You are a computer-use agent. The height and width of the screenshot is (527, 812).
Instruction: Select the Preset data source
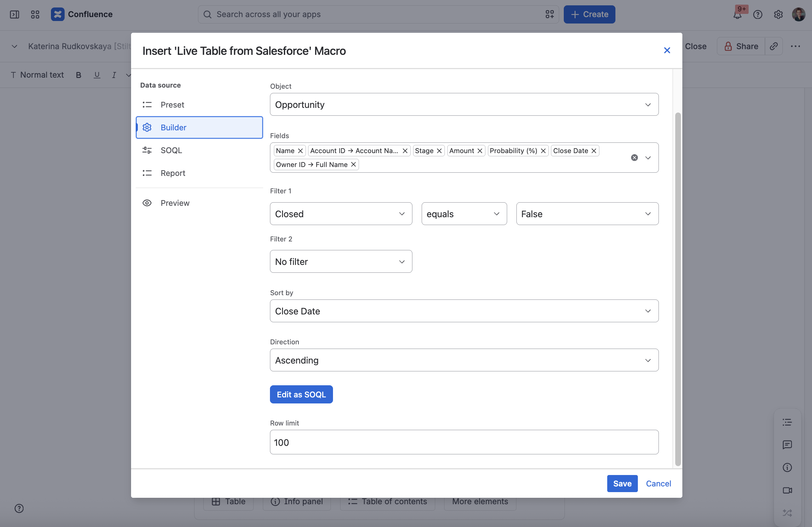[x=199, y=105]
